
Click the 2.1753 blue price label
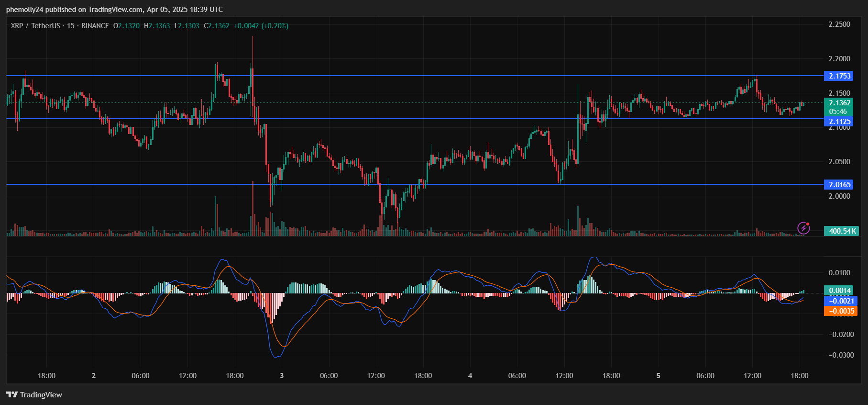[x=839, y=76]
